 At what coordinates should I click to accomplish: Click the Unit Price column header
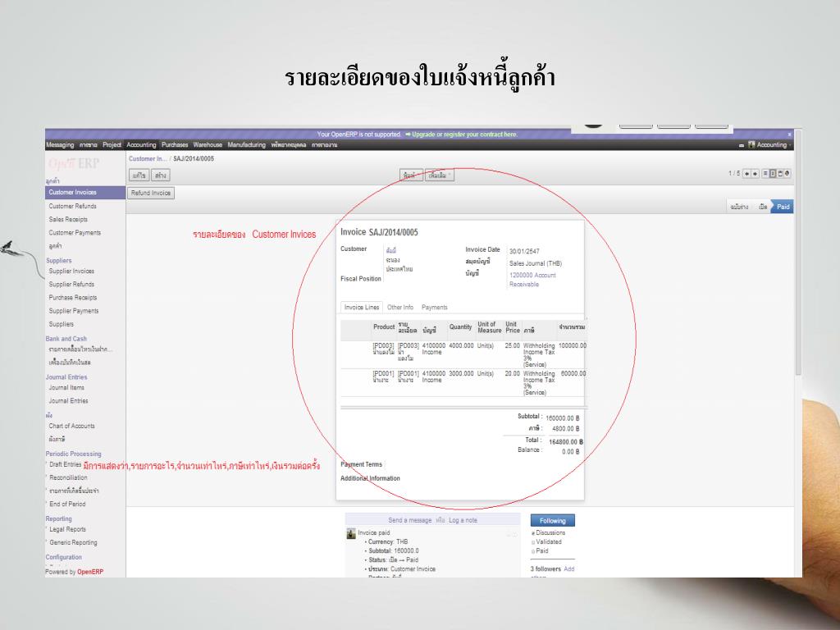click(512, 327)
